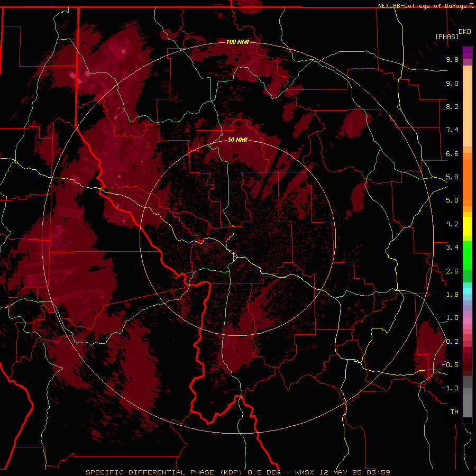Click the 8.2 value on the color scale
476x476 pixels.
(x=452, y=106)
